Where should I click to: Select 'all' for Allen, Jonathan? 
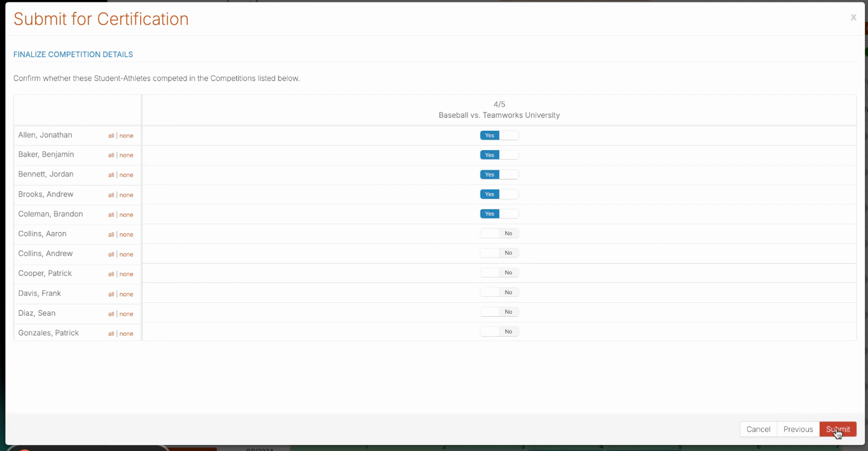pyautogui.click(x=111, y=136)
